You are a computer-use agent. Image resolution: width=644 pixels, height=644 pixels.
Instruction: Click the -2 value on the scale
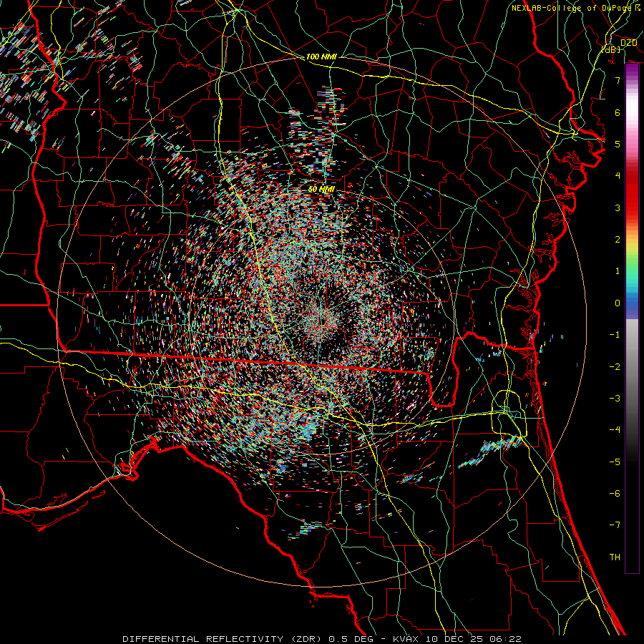pos(615,367)
